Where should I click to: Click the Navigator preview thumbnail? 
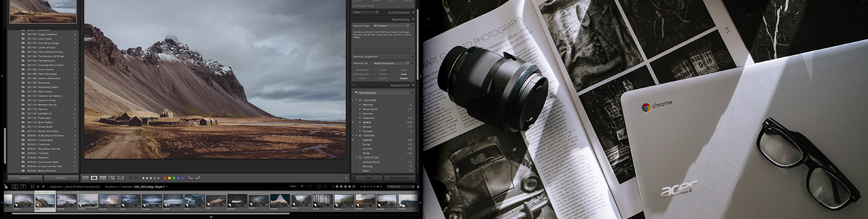(43, 11)
